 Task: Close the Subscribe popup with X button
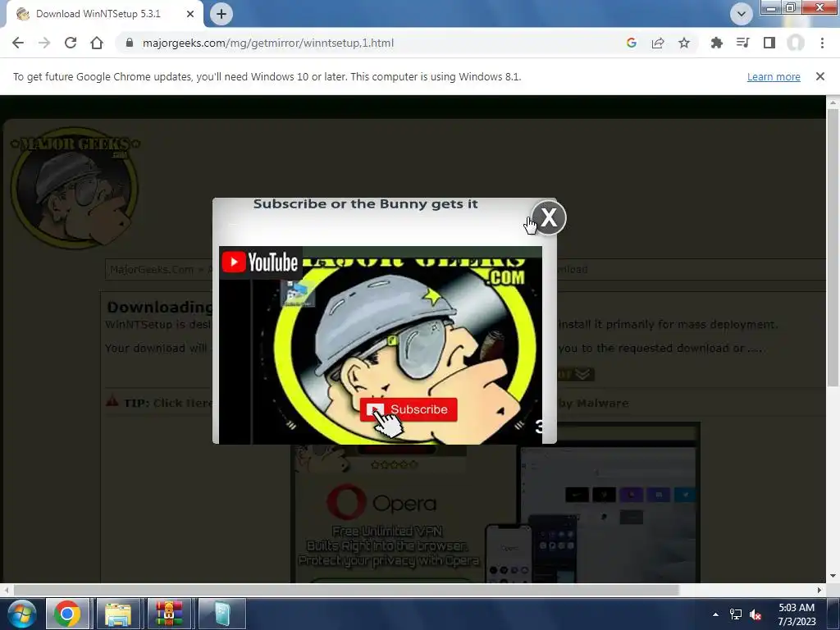[549, 217]
